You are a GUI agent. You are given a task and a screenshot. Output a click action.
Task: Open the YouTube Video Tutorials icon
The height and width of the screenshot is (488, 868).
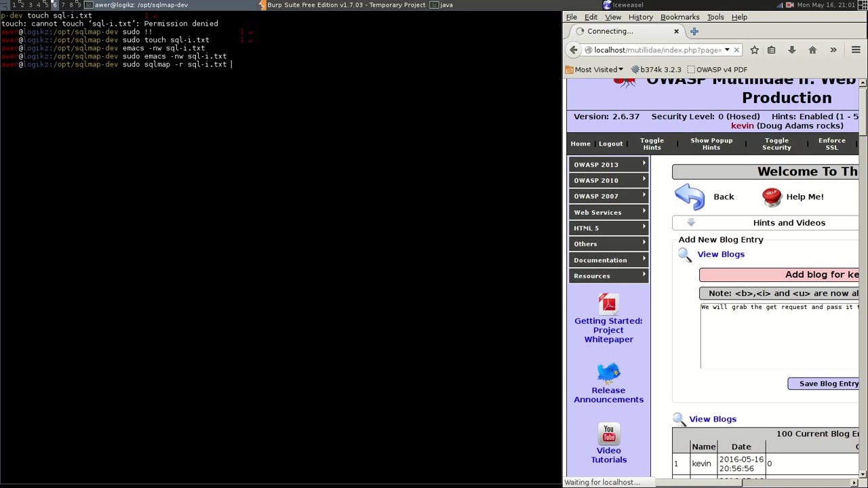coord(608,433)
